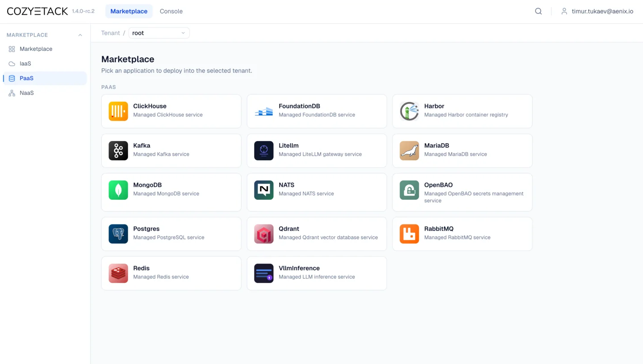
Task: Click 'Managed OpenBAO secrets management service' text
Action: coord(474,197)
